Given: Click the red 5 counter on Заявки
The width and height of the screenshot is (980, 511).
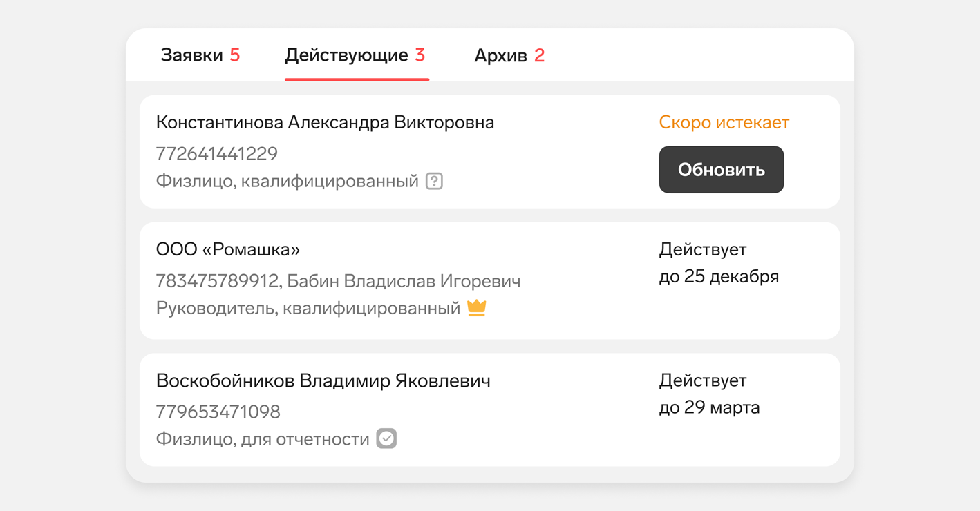Looking at the screenshot, I should pyautogui.click(x=235, y=55).
